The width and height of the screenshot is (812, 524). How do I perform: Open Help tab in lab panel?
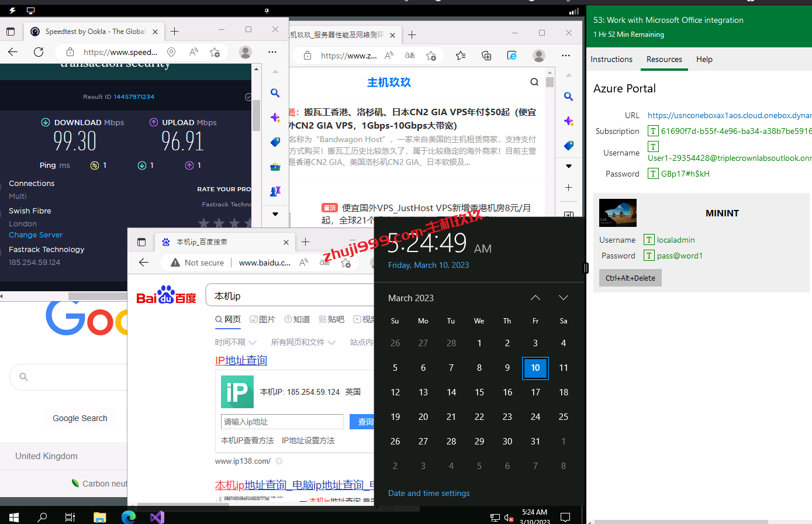pos(704,59)
